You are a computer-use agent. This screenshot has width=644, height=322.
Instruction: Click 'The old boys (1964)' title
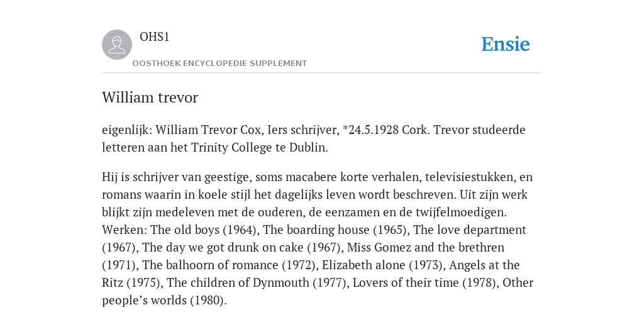[204, 230]
